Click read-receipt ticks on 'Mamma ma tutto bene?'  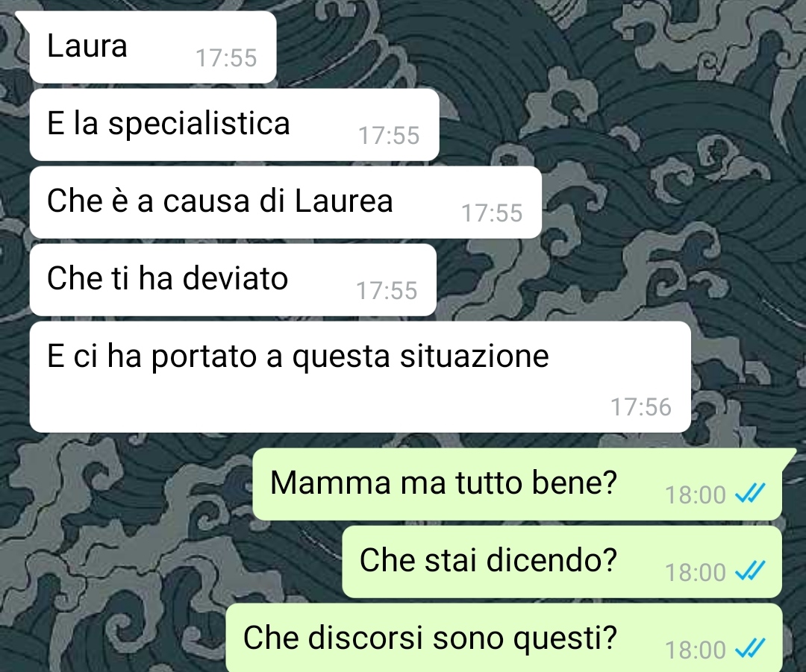[x=750, y=494]
